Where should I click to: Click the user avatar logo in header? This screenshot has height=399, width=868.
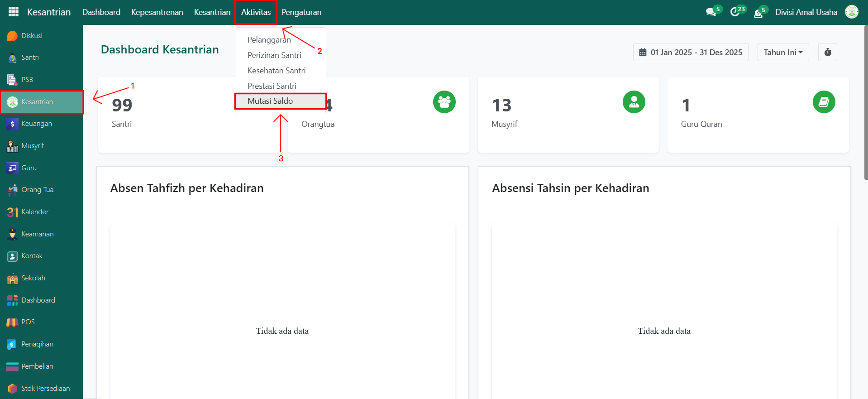tap(852, 12)
